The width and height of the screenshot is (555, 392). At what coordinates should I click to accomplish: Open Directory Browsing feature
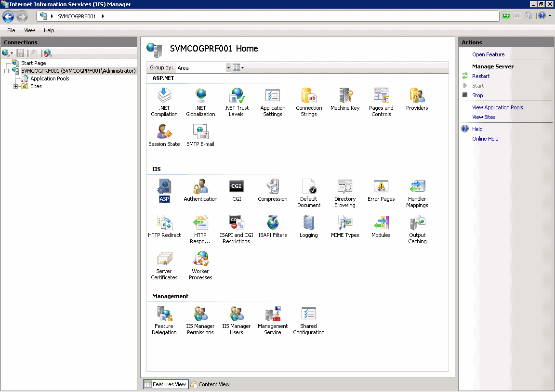345,193
